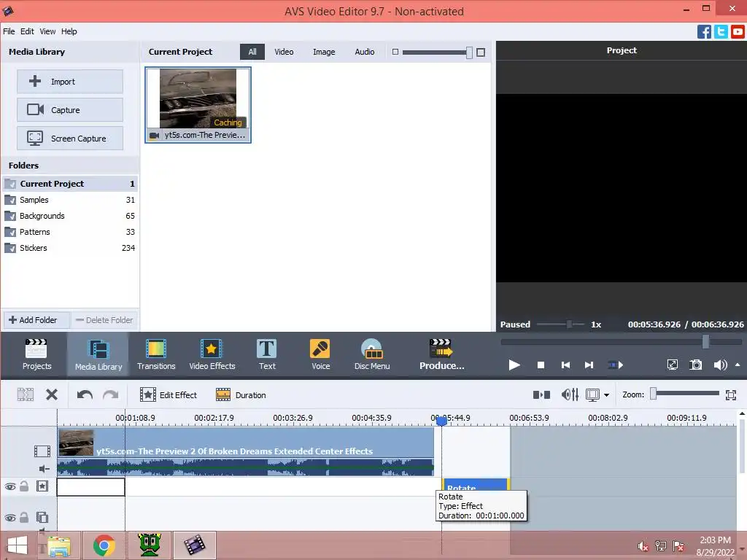Filter media by Image tab
Viewport: 747px width, 560px height.
[x=324, y=52]
